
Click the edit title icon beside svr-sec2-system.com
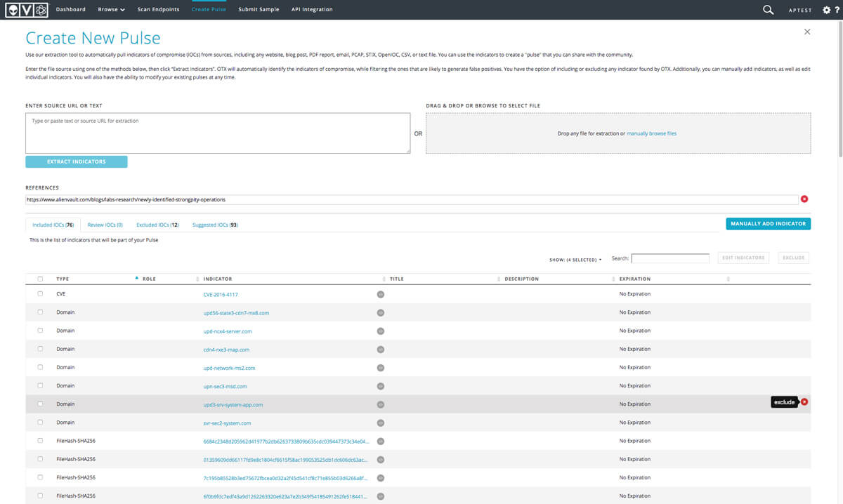pyautogui.click(x=380, y=423)
